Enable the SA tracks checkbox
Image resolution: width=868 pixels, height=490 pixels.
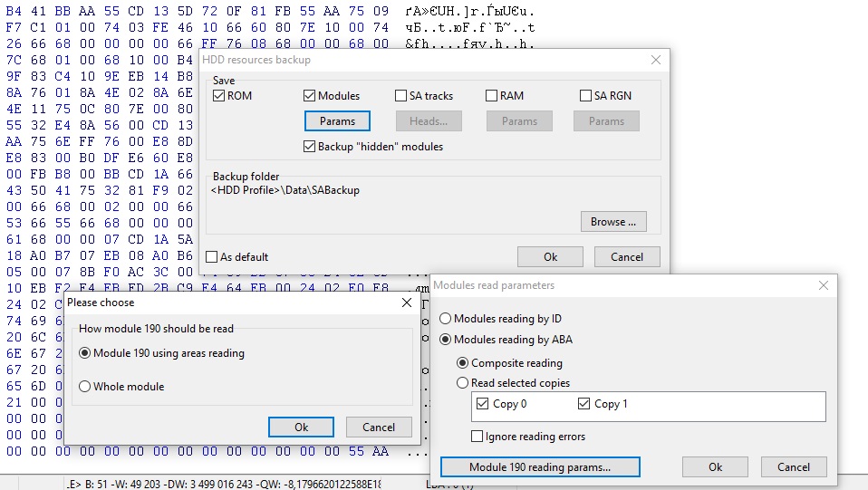pos(401,96)
